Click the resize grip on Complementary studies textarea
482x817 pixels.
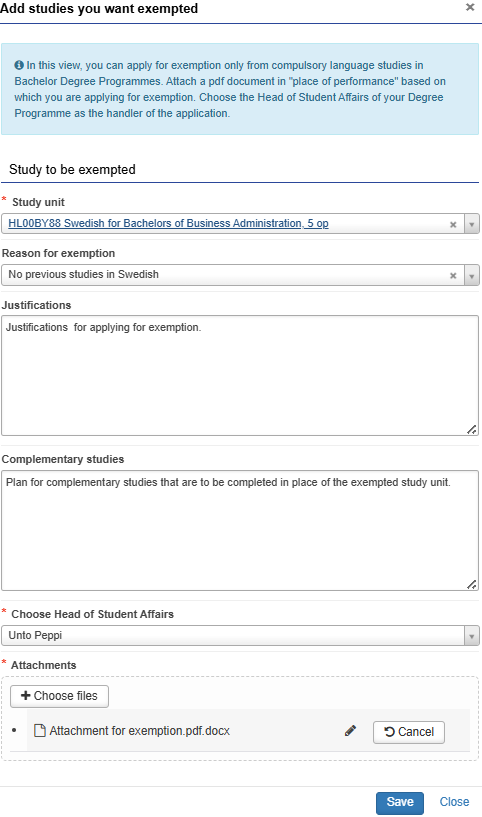pos(471,585)
